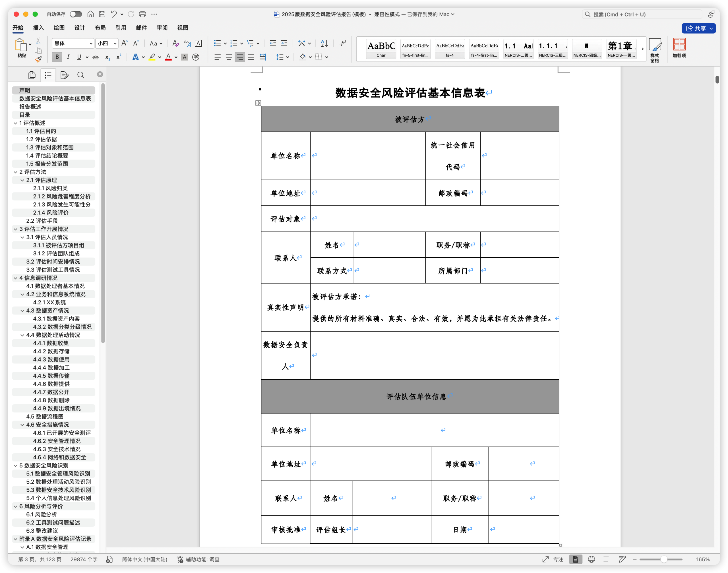Open the font size 小四 dropdown

tap(115, 43)
